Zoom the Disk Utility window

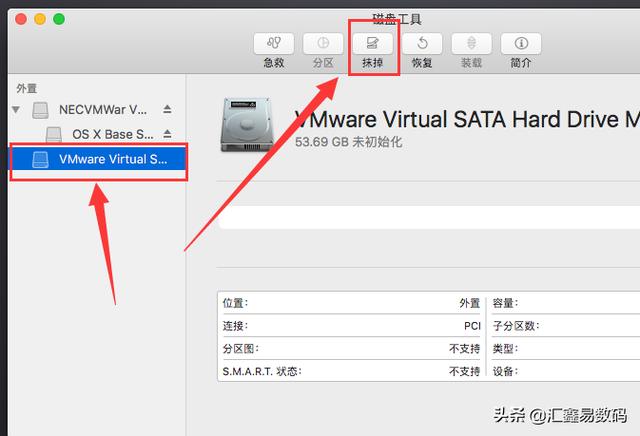coord(59,19)
